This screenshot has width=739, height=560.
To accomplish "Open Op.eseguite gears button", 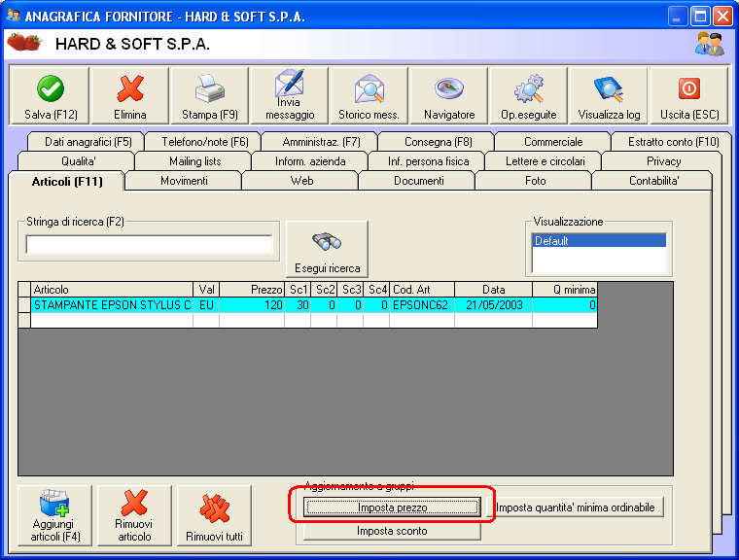I will point(529,95).
